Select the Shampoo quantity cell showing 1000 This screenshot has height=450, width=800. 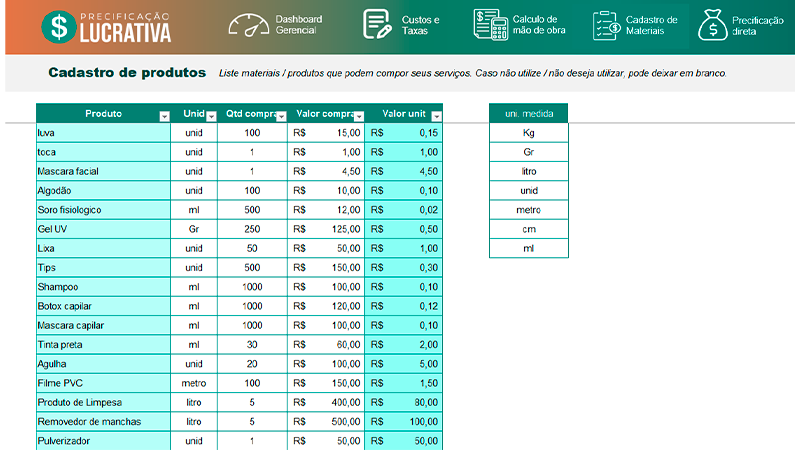tap(253, 287)
